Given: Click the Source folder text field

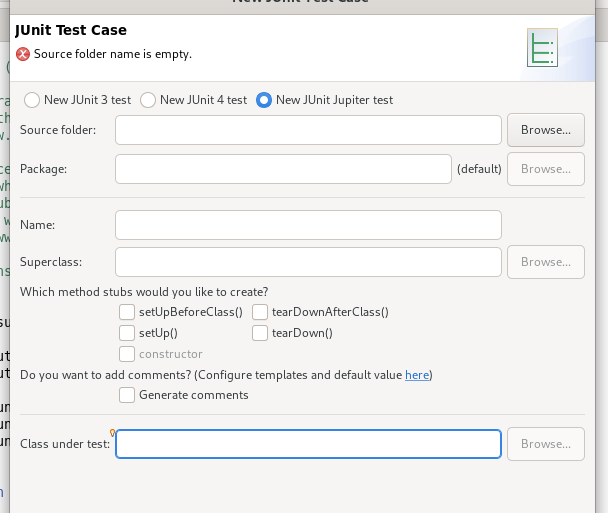Looking at the screenshot, I should (x=308, y=130).
